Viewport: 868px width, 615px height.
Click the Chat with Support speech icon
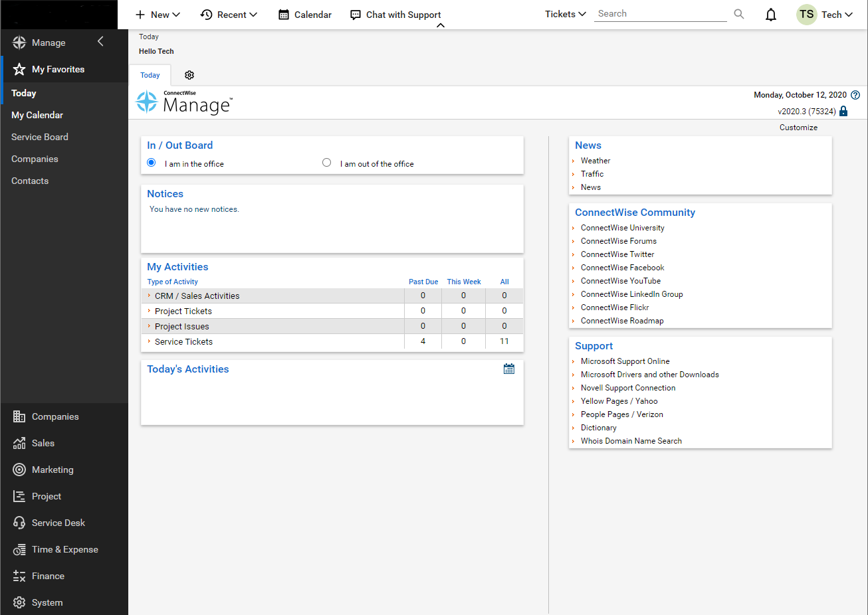(356, 15)
